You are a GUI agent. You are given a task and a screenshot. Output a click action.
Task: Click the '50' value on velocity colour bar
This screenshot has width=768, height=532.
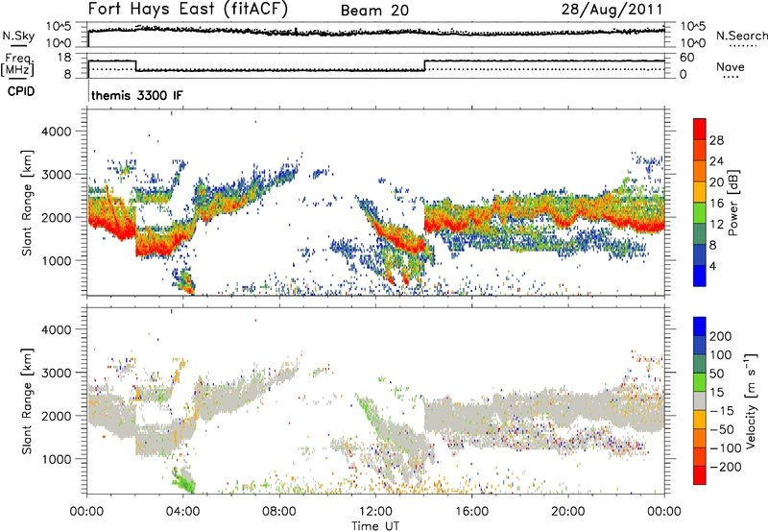(716, 374)
